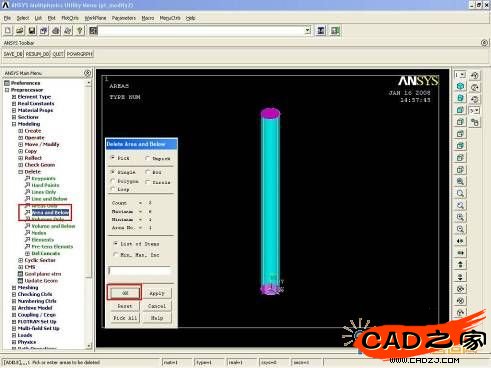Click OK in Delete Area and Below dialog
This screenshot has width=491, height=368.
pos(125,293)
